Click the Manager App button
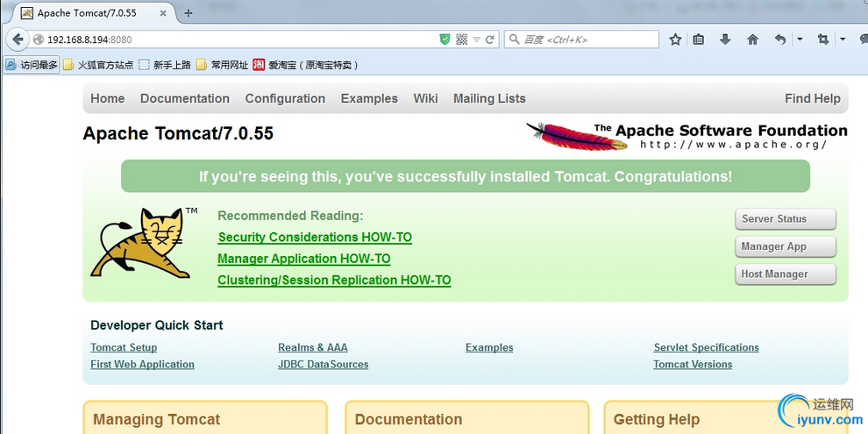868x434 pixels. [x=786, y=247]
